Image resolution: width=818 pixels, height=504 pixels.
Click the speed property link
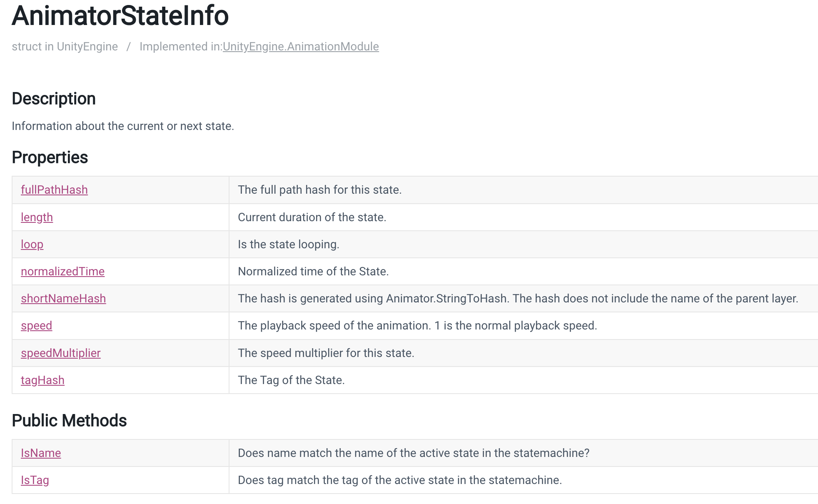point(36,326)
